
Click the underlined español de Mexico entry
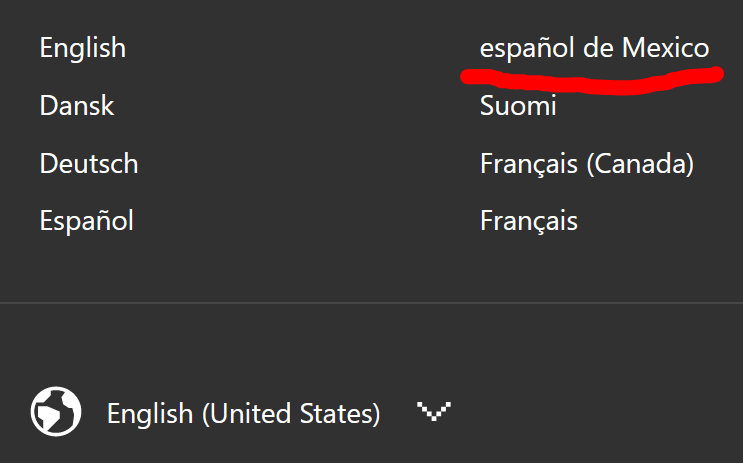click(594, 48)
